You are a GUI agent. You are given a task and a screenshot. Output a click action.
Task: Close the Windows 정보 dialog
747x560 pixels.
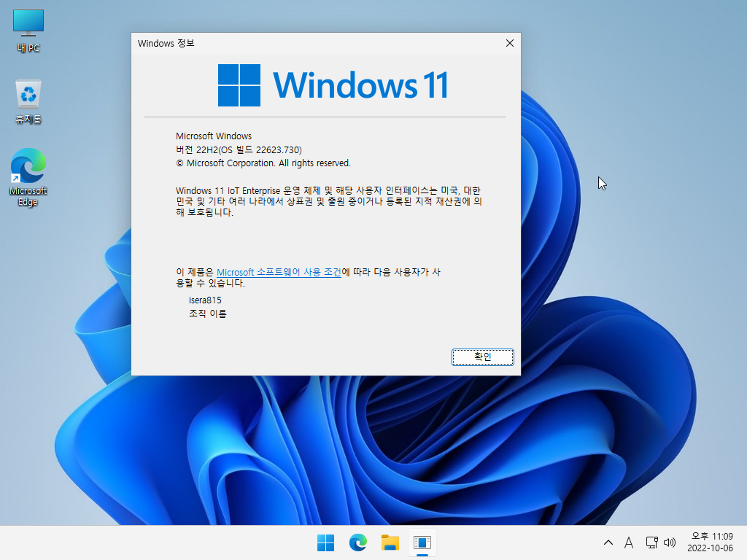coord(509,43)
